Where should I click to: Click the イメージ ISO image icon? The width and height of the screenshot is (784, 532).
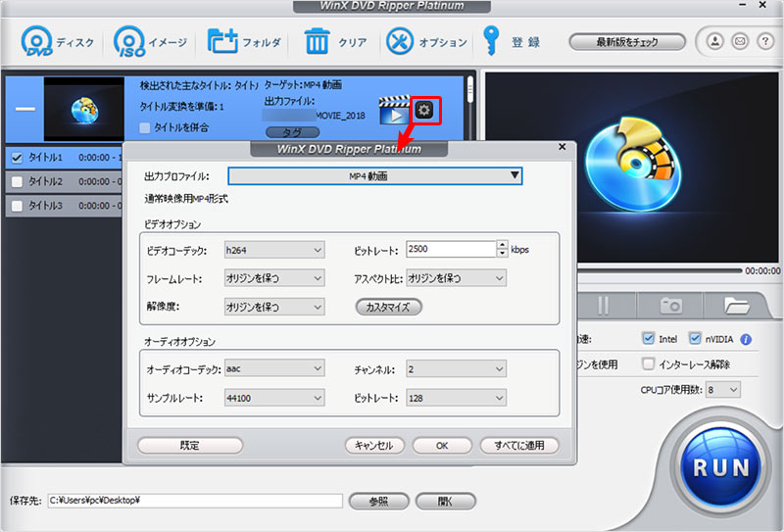point(129,42)
